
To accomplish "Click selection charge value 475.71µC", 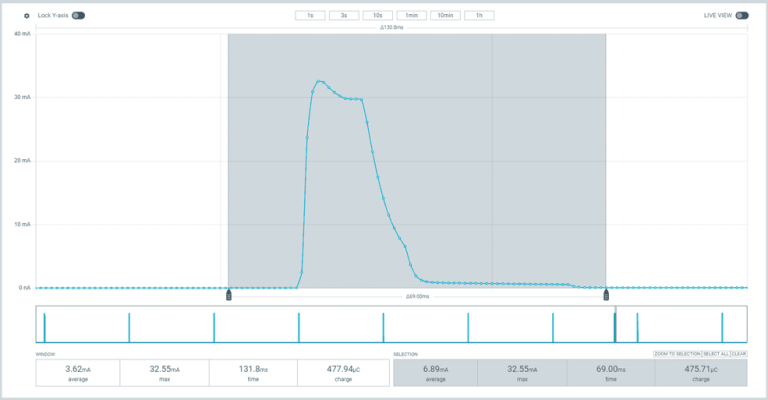I will point(703,372).
